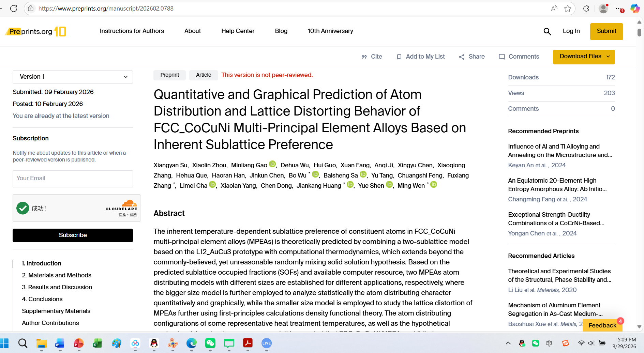Click the Your Email input field
The height and width of the screenshot is (353, 644).
coord(73,179)
